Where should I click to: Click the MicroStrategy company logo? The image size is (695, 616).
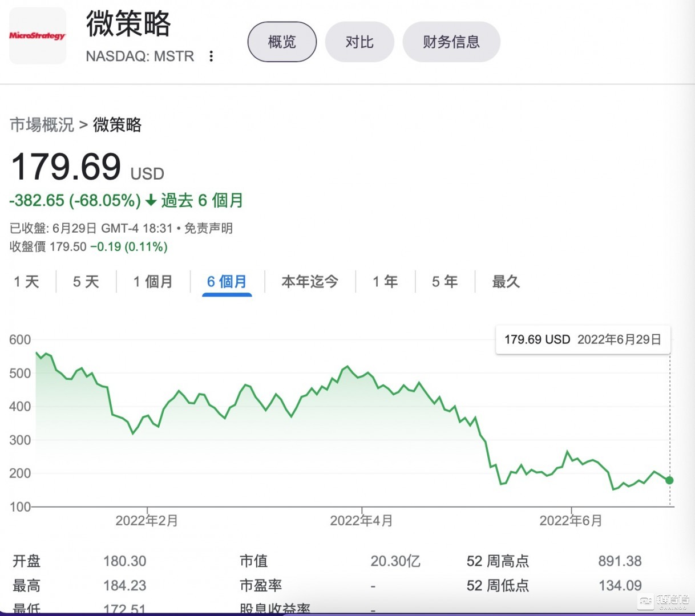[37, 35]
